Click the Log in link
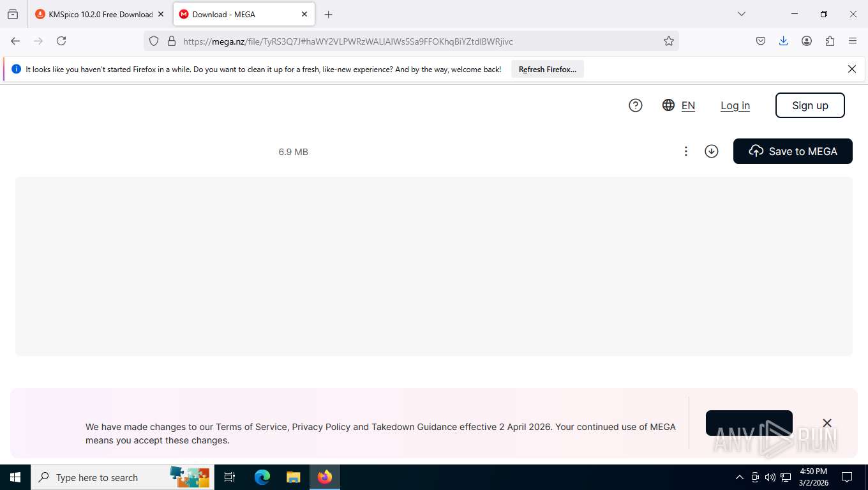Screen dimensions: 868x490 pos(735,106)
